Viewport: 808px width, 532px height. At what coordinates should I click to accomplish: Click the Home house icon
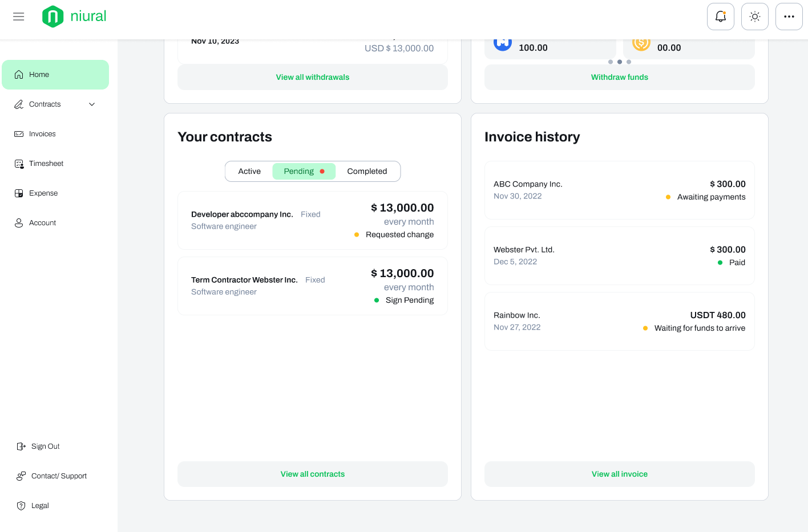click(19, 75)
